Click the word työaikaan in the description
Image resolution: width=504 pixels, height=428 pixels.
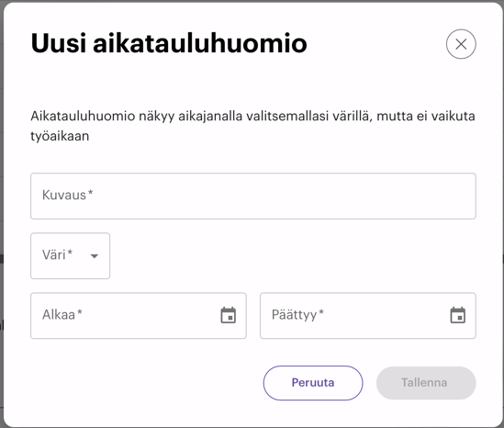click(60, 136)
